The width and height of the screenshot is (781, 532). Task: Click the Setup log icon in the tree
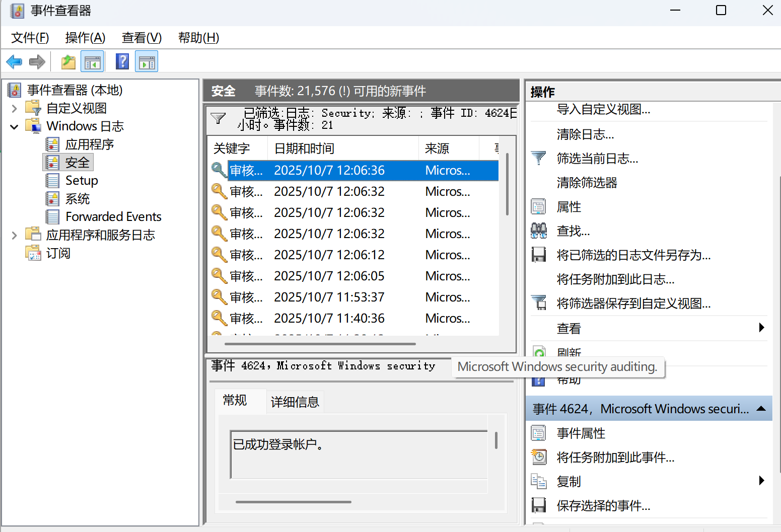[x=52, y=181]
